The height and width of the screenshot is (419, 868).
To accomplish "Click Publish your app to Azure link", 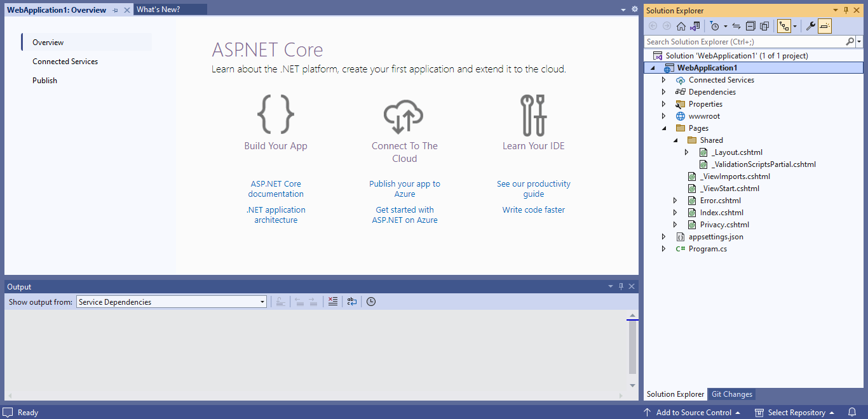I will coord(405,189).
